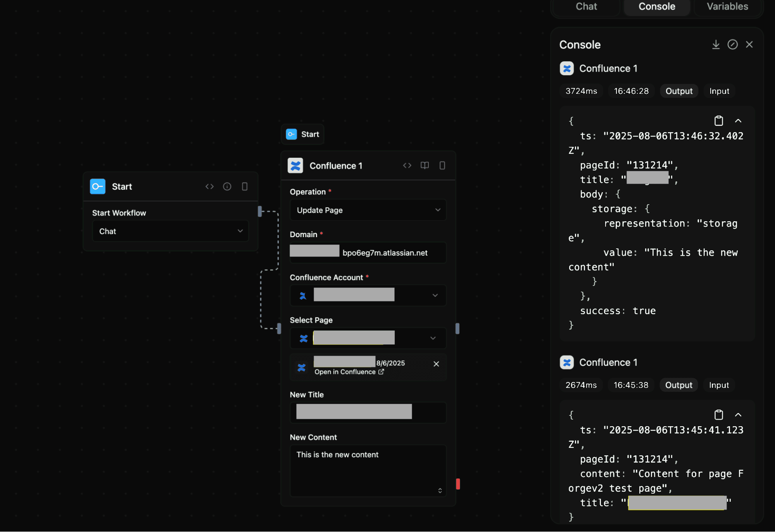The width and height of the screenshot is (775, 532).
Task: Click the Confluence logo next to Confluence Account field
Action: click(302, 295)
